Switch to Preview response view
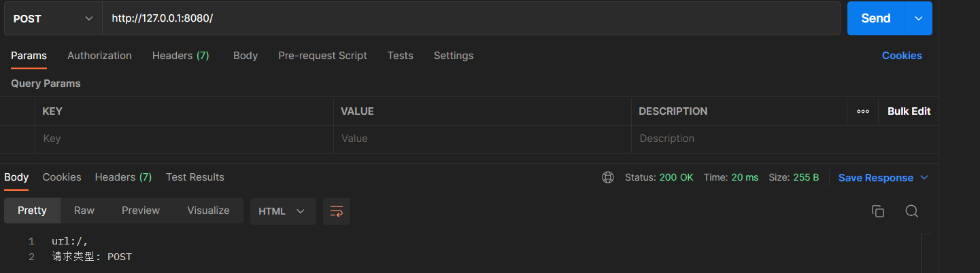 [x=141, y=211]
